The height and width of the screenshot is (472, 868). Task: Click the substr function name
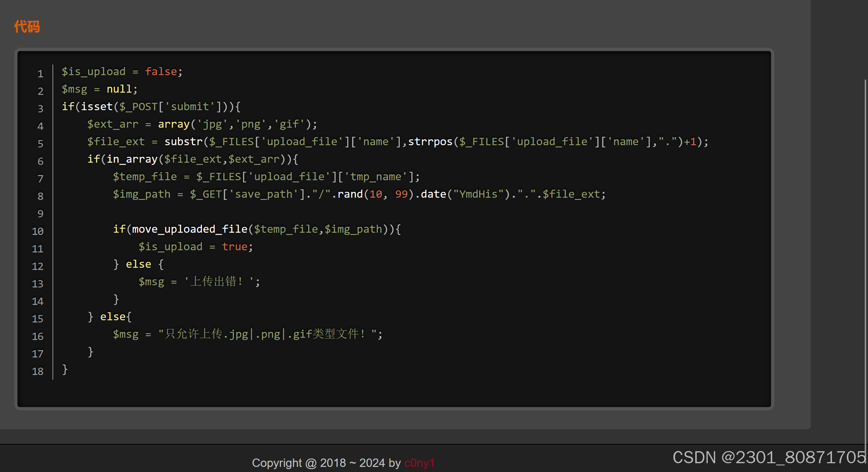tap(183, 142)
